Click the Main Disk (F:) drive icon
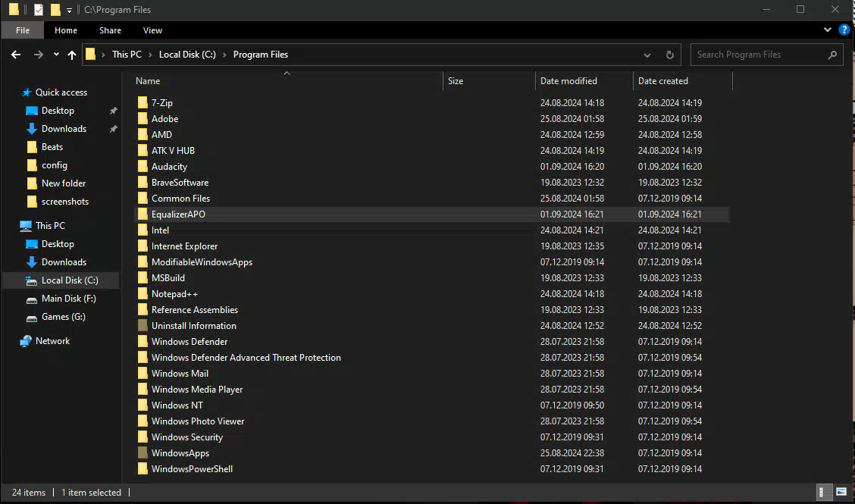Screen dimensions: 855x504 (x=32, y=299)
